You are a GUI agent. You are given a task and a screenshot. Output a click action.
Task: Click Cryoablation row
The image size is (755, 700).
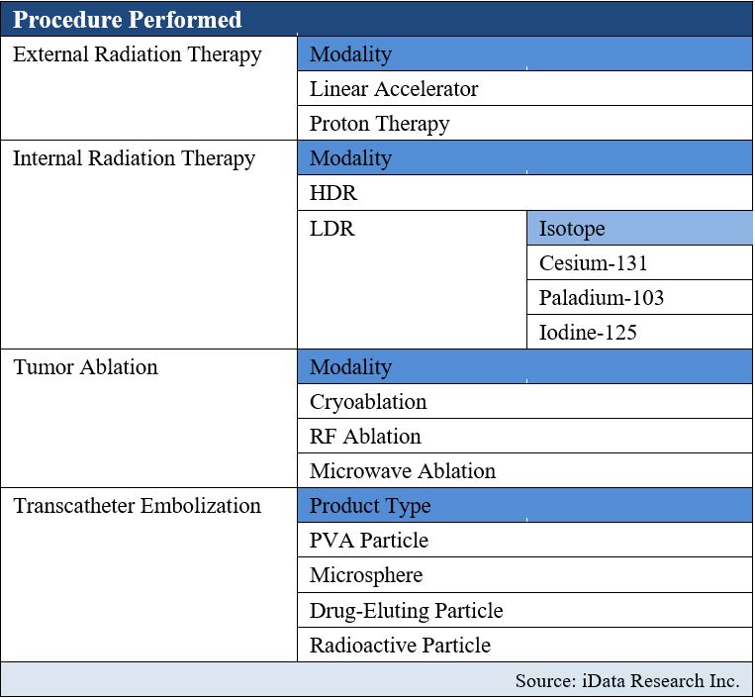tap(524, 401)
